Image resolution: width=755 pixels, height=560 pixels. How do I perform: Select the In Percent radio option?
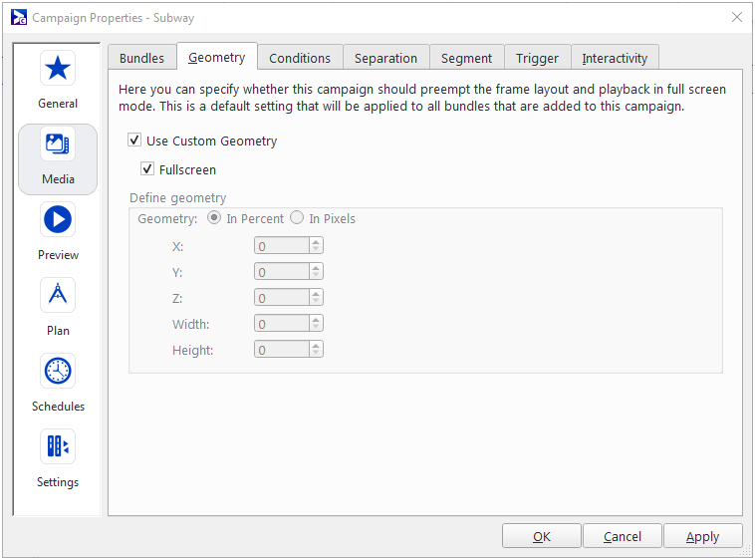[214, 218]
